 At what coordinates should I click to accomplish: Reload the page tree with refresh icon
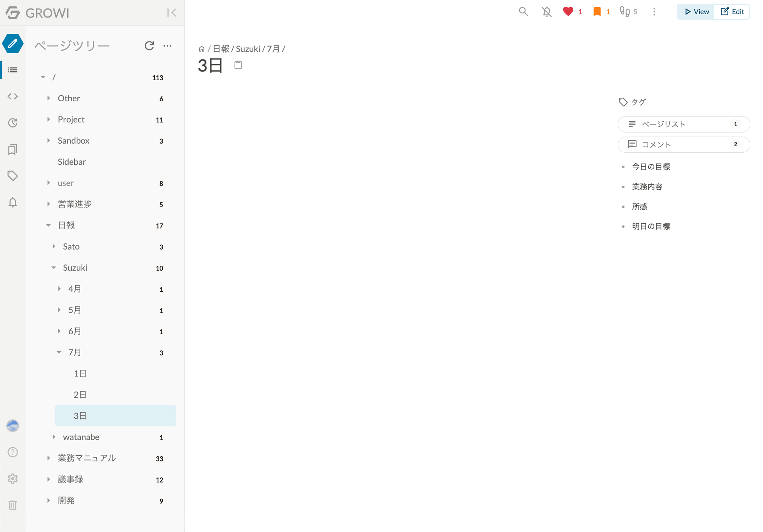149,46
